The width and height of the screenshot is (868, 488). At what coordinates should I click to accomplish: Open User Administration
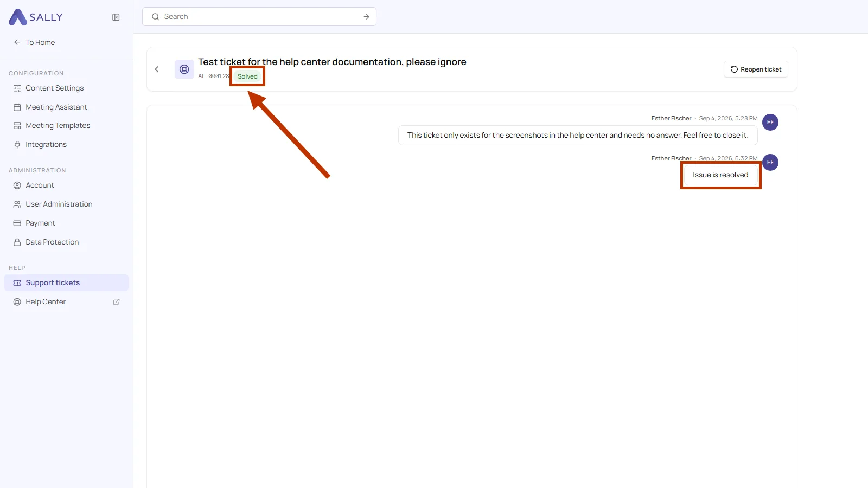click(x=66, y=204)
